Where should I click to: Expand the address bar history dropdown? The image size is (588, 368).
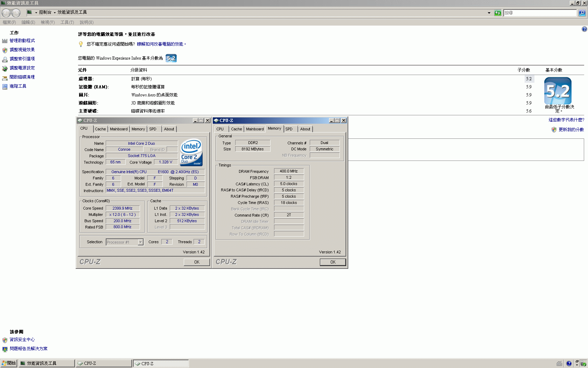pos(489,13)
